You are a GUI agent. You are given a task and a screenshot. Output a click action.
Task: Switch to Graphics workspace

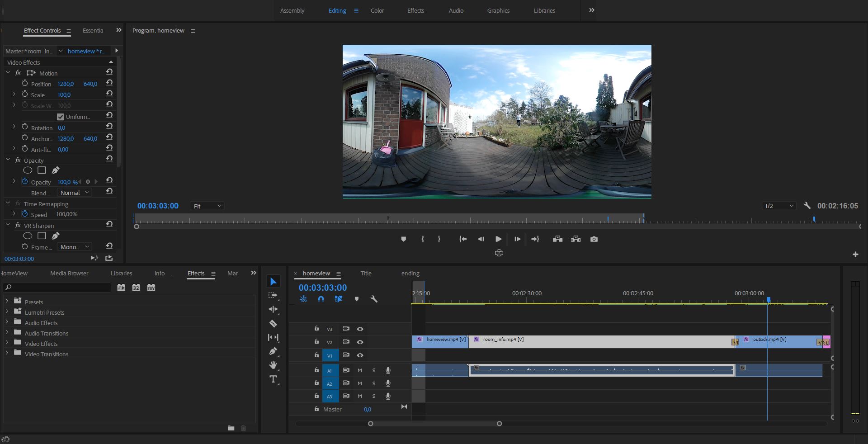click(x=498, y=10)
